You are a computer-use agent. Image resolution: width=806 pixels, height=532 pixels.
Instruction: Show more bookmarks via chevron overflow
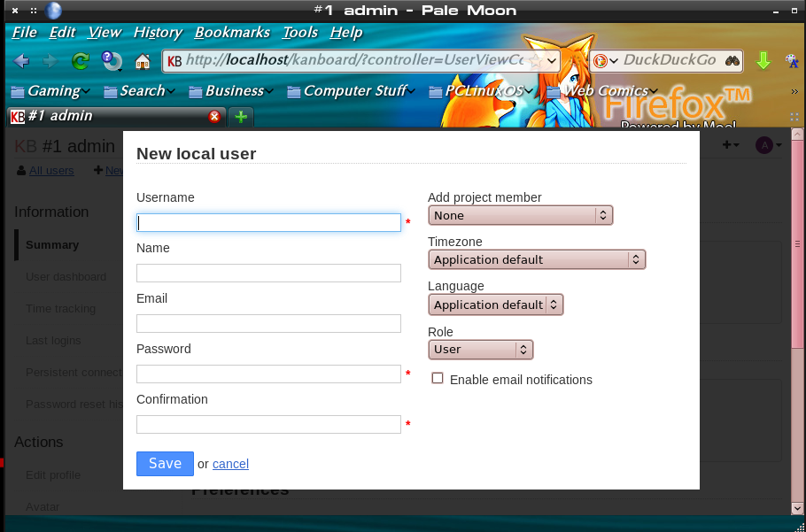coord(794,91)
